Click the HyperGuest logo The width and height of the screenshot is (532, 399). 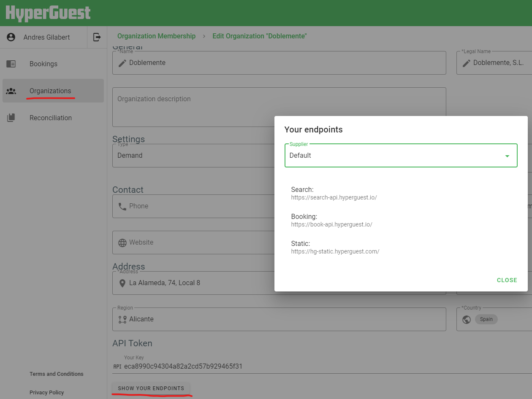tap(48, 13)
